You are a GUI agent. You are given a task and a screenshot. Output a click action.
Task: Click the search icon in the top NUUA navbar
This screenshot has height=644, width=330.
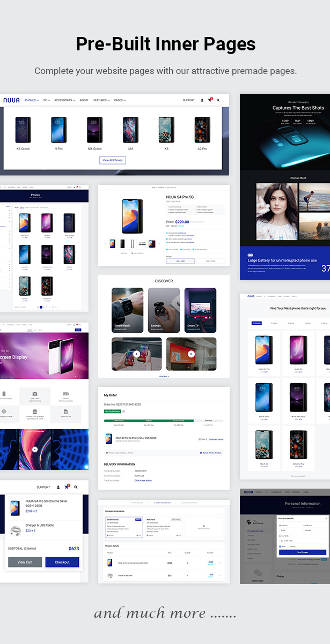point(218,100)
